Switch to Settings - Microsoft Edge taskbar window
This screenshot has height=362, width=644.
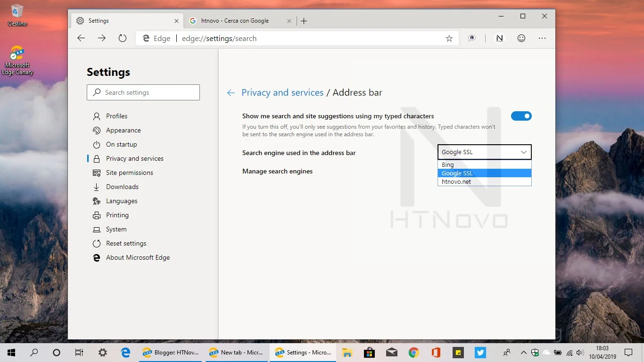303,352
